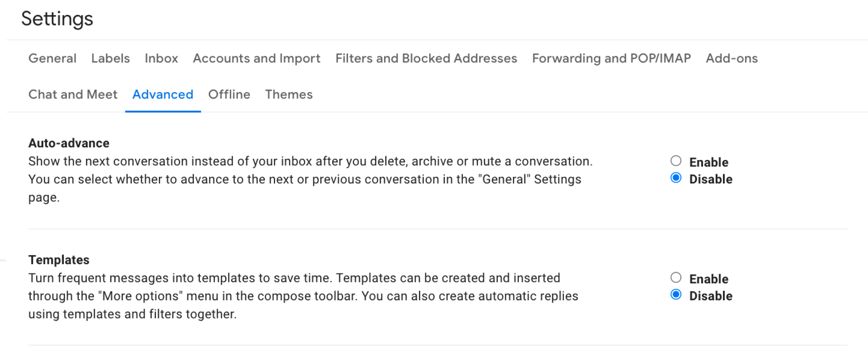The height and width of the screenshot is (355, 868).
Task: Switch to the Add-ons tab
Action: [x=732, y=58]
